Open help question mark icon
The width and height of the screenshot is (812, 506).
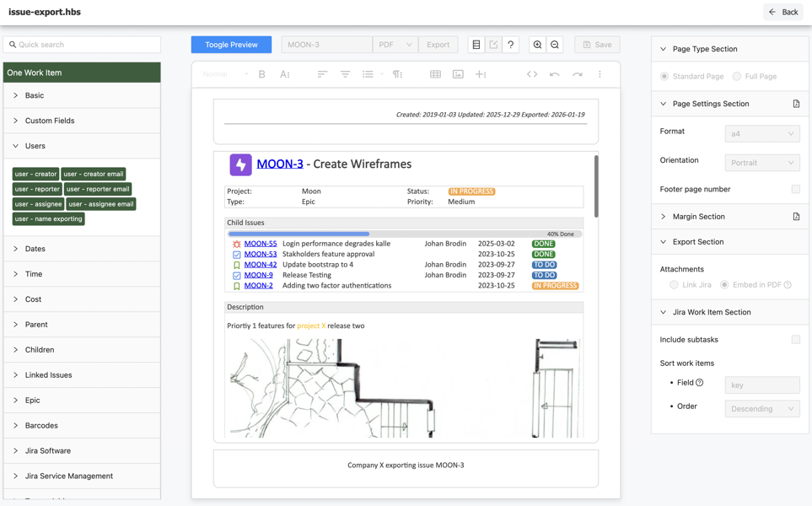click(511, 45)
